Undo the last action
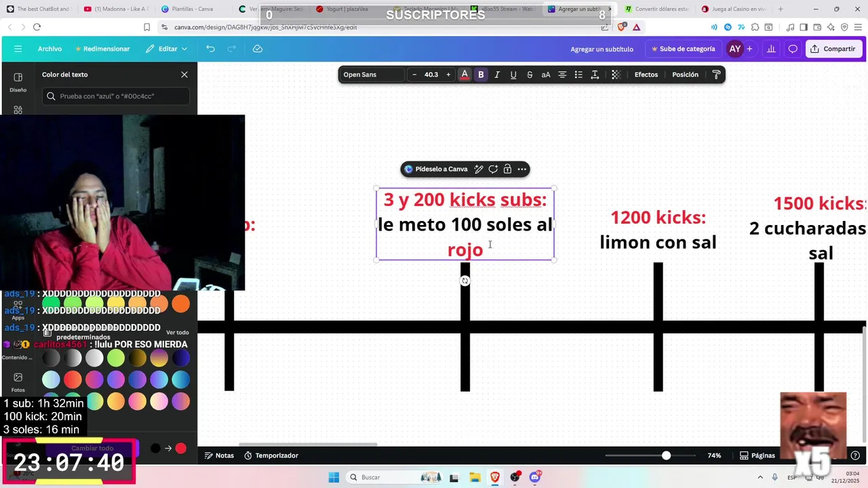Image resolution: width=868 pixels, height=488 pixels. click(210, 49)
